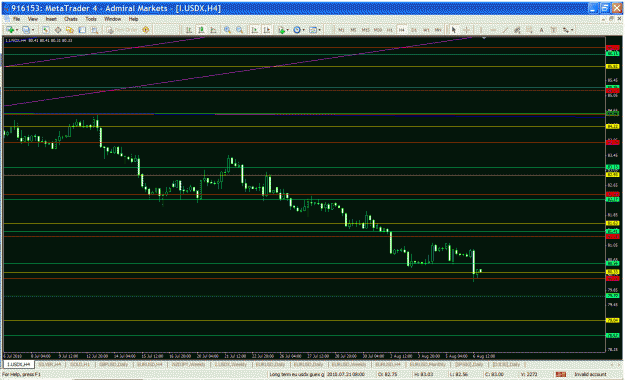Open the Window menu
The height and width of the screenshot is (380, 625).
(x=112, y=19)
